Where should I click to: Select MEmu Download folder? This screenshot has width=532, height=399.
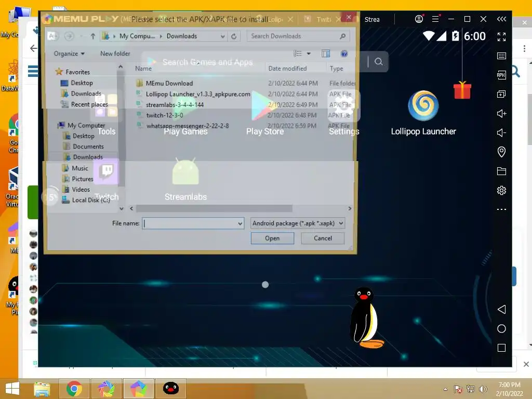tap(169, 83)
